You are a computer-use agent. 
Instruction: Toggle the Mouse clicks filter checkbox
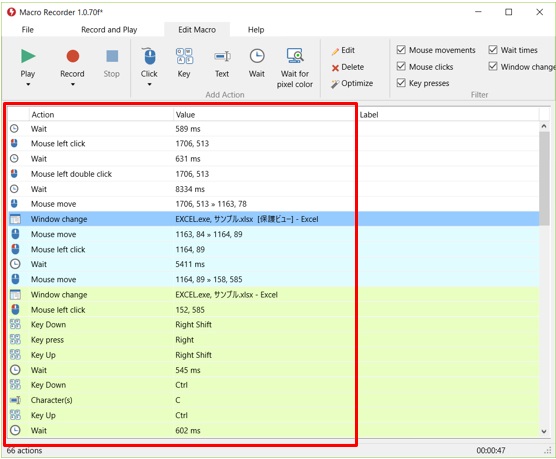(401, 66)
